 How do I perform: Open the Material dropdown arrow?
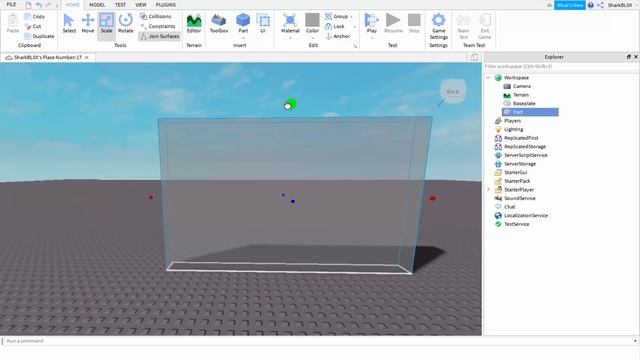pyautogui.click(x=290, y=38)
